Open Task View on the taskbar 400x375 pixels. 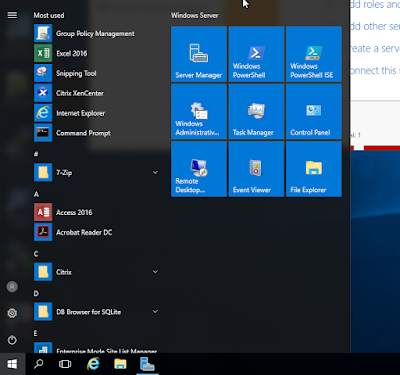point(65,364)
